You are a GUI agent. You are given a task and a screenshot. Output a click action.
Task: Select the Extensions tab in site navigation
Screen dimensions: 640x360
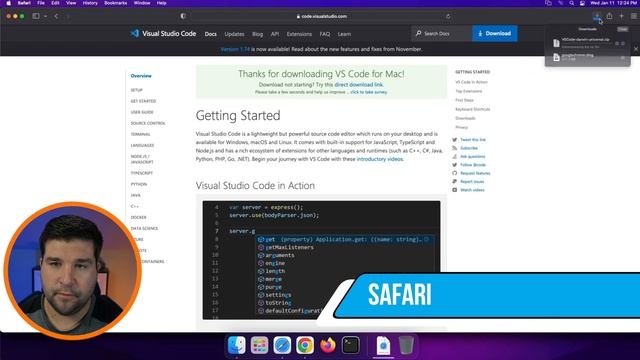pyautogui.click(x=299, y=34)
